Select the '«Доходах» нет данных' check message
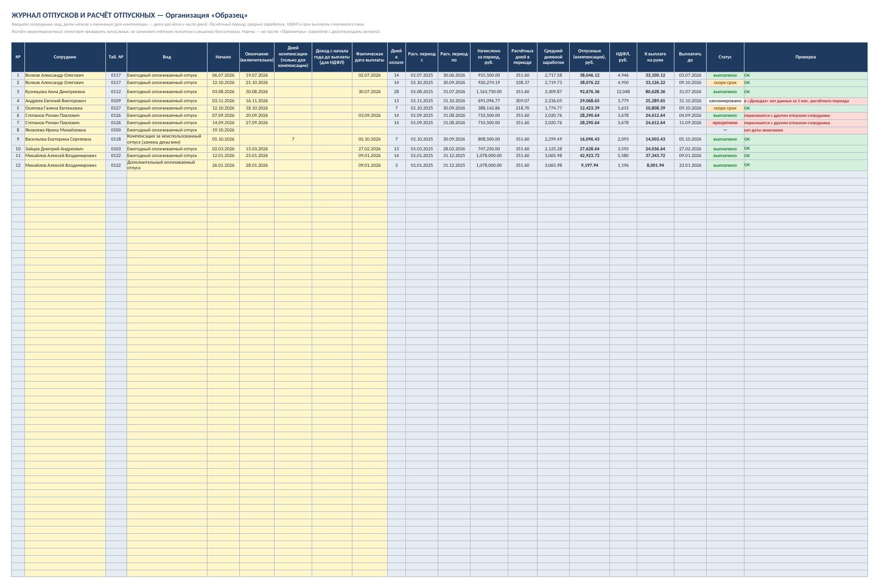 (x=805, y=101)
